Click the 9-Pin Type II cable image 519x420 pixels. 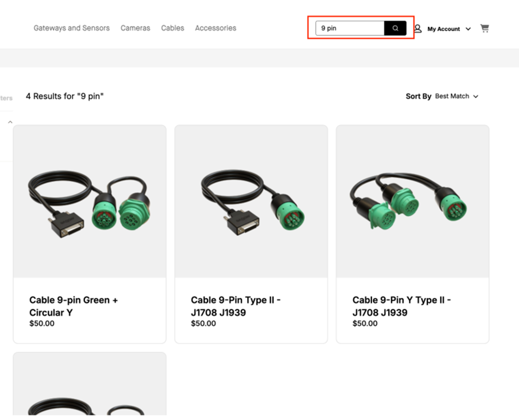tap(251, 202)
